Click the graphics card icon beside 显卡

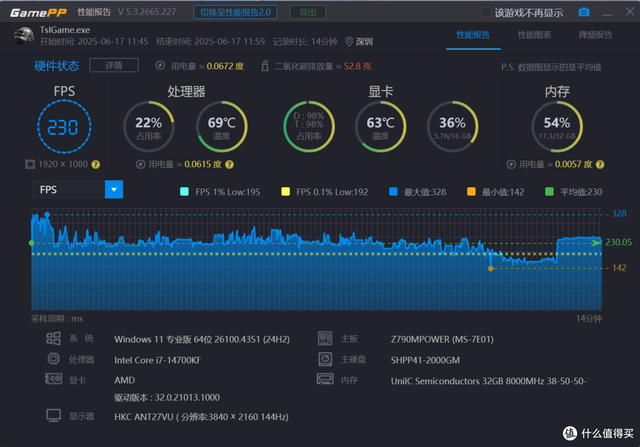[53, 379]
